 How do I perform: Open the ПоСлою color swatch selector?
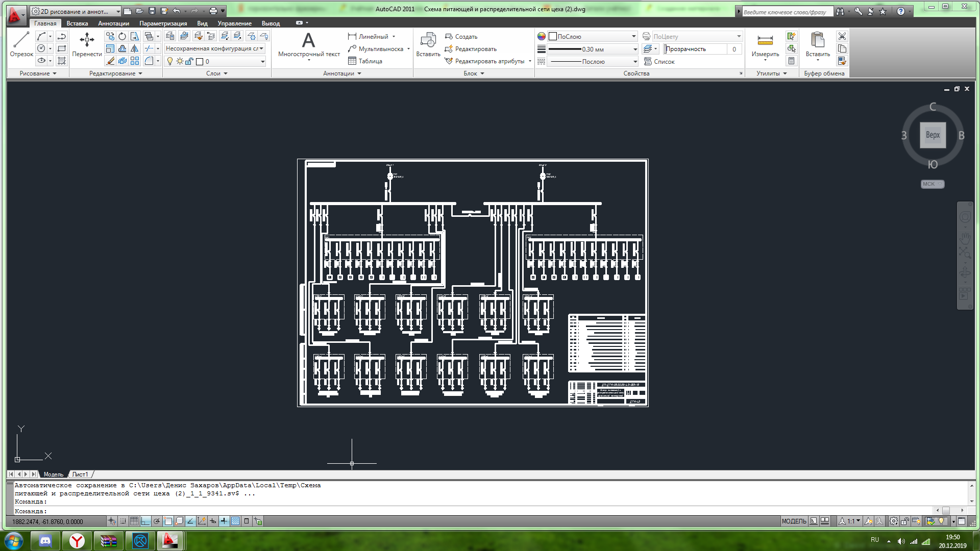tap(592, 37)
